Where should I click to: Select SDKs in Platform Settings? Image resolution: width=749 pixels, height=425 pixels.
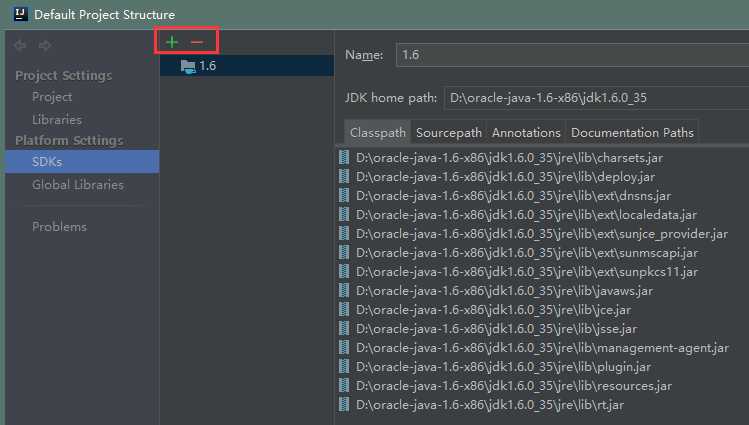(82, 161)
